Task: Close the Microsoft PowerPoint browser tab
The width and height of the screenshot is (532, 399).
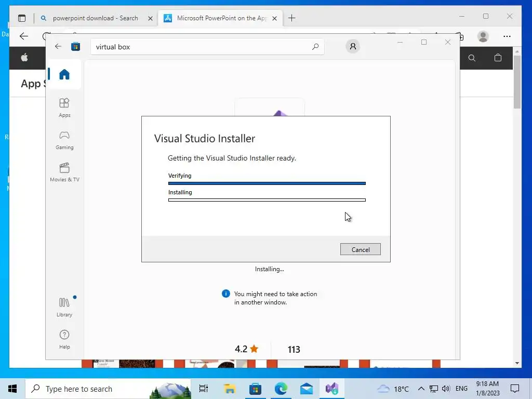Action: pyautogui.click(x=274, y=19)
